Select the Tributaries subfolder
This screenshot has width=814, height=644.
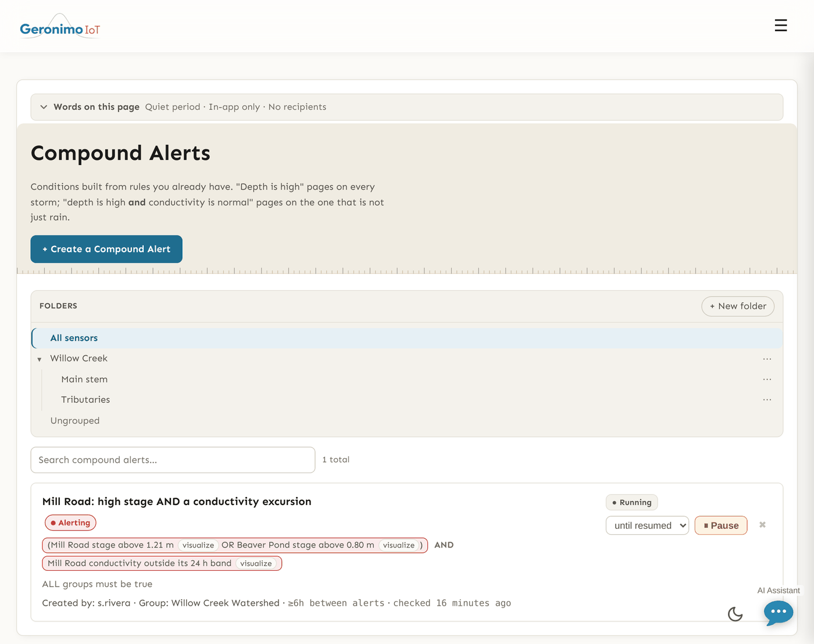click(x=85, y=399)
